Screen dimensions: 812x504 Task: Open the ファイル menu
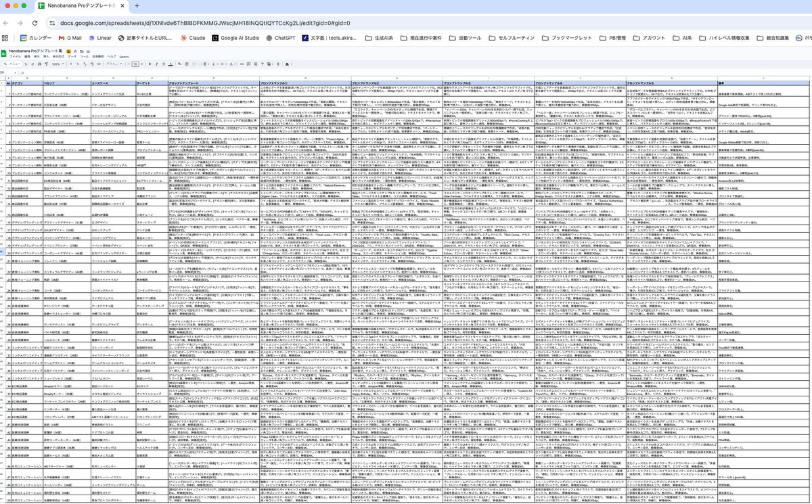point(15,57)
